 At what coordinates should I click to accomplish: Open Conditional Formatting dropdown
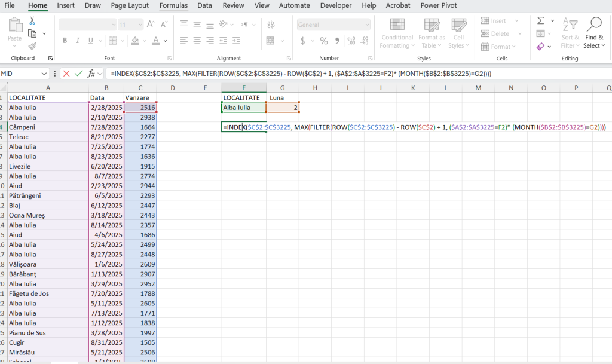click(x=397, y=33)
